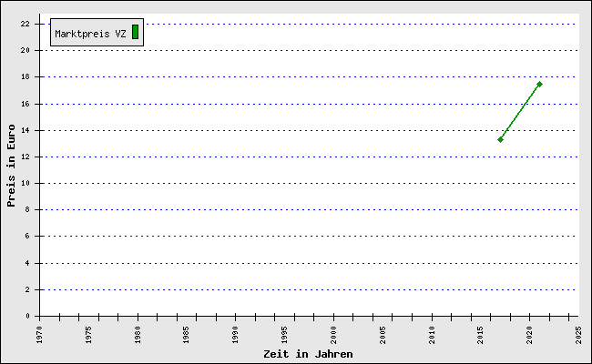Select the 2017 data point diamond
Image resolution: width=592 pixels, height=364 pixels.
[x=500, y=139]
